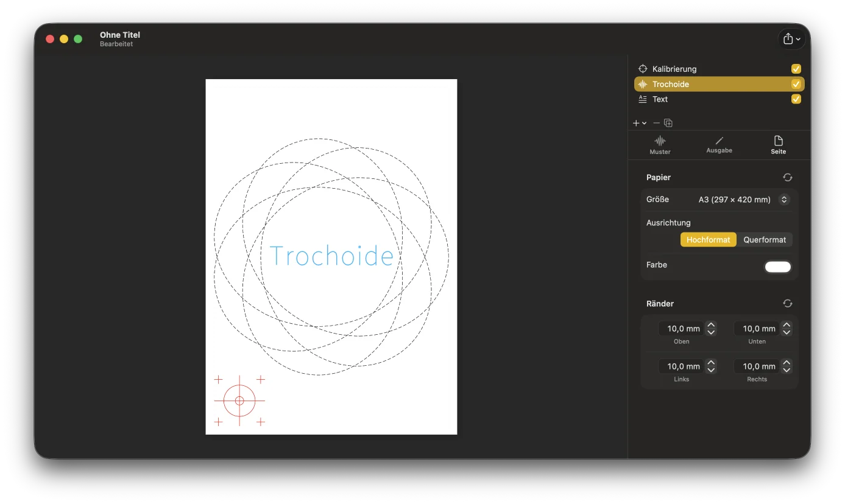Select the Kalibrierung layer row
This screenshot has height=504, width=845.
tap(719, 69)
